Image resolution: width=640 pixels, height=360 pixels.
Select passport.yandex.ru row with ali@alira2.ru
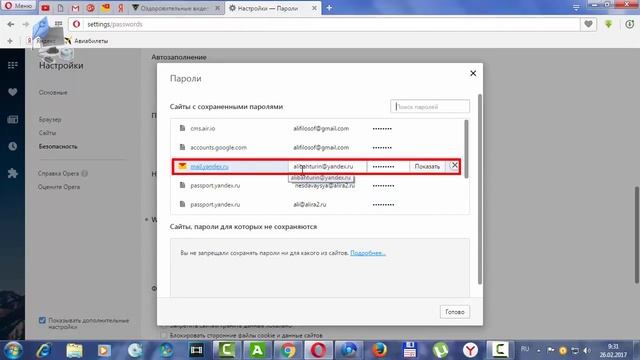318,204
